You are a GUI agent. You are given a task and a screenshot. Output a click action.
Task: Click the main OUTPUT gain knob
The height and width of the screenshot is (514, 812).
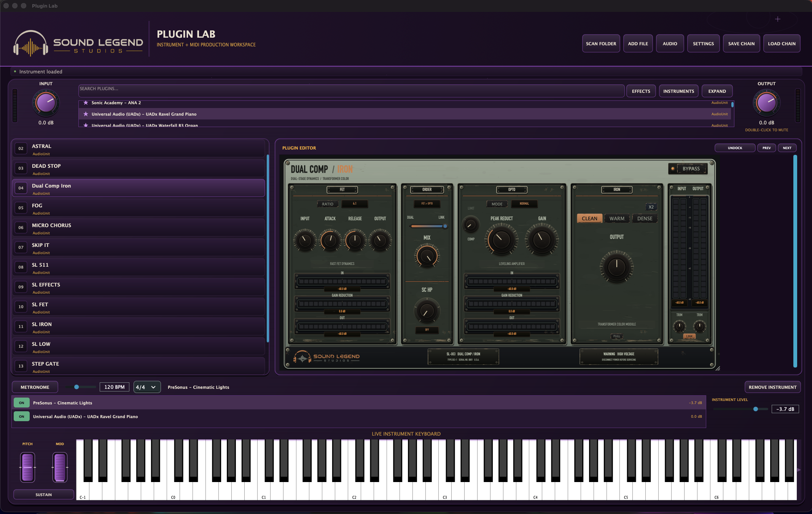[x=766, y=103]
